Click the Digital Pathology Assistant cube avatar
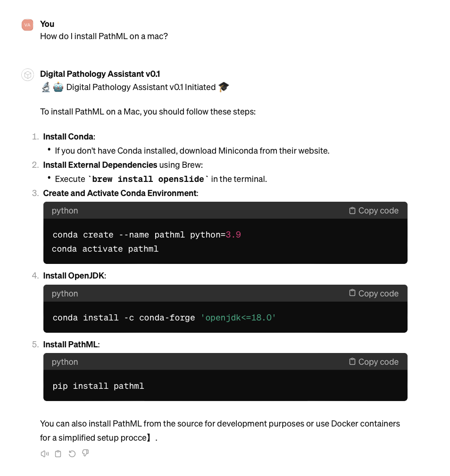The image size is (450, 476). pyautogui.click(x=28, y=74)
